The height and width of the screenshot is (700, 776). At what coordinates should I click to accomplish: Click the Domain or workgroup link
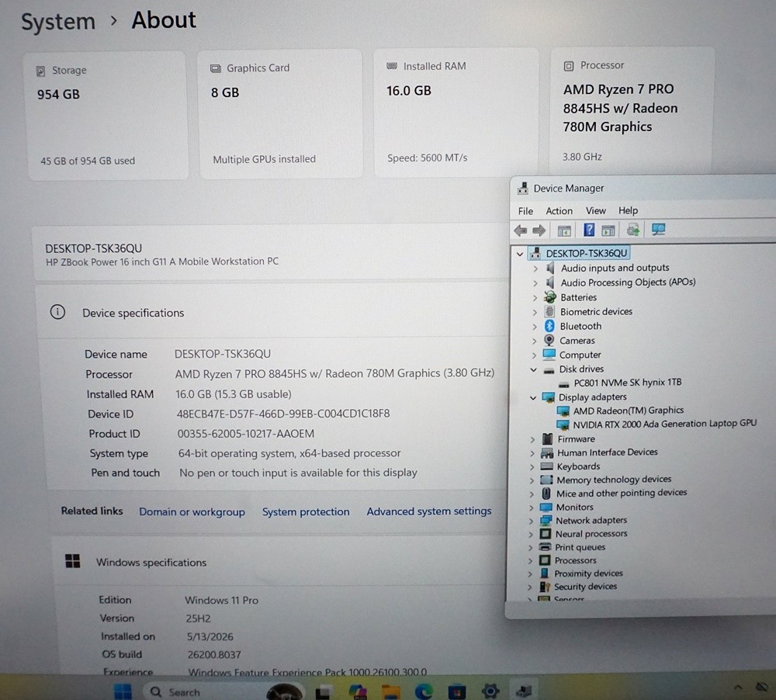[x=192, y=512]
